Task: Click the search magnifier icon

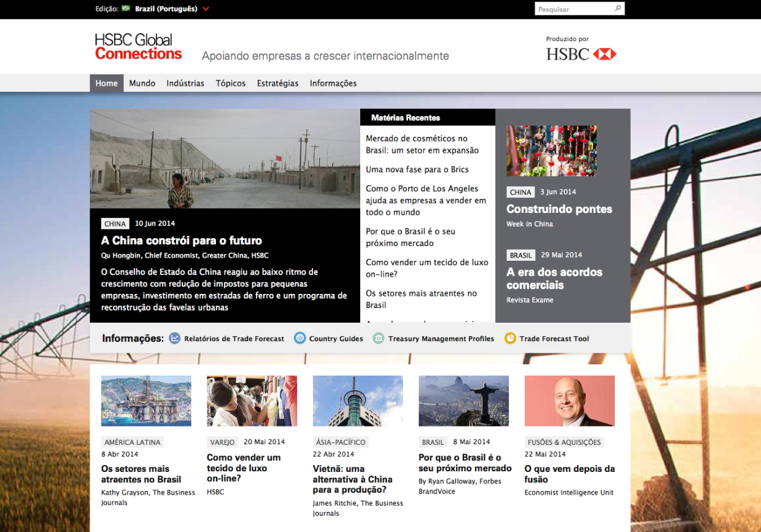Action: click(618, 9)
